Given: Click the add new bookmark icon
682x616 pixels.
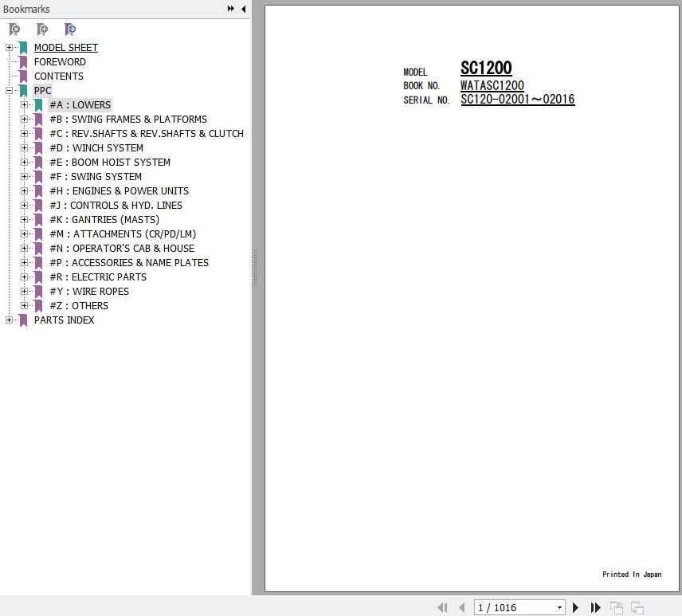Looking at the screenshot, I should [x=42, y=29].
